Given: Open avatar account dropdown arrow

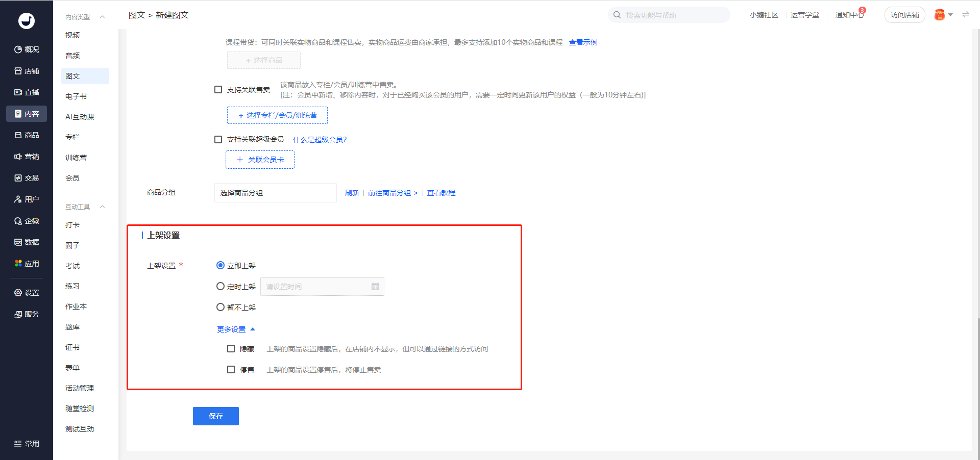Looking at the screenshot, I should pyautogui.click(x=950, y=15).
